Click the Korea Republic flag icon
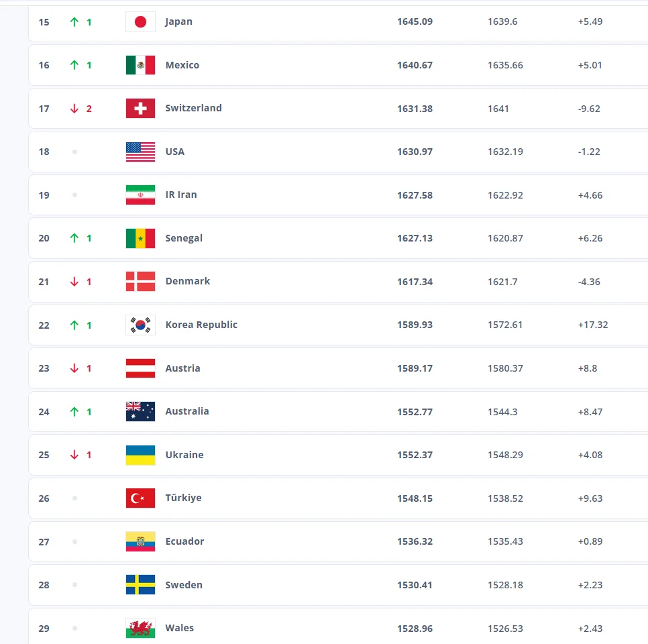The image size is (648, 644). point(140,325)
